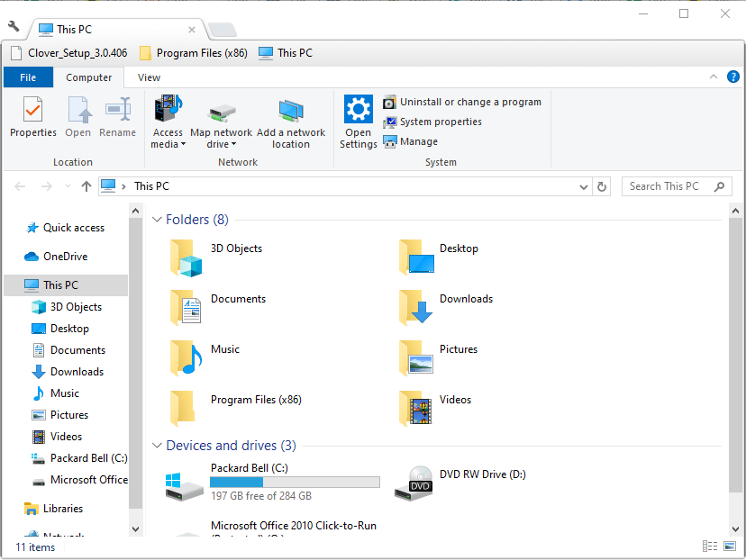Switch to the details view icon
746x560 pixels.
710,546
